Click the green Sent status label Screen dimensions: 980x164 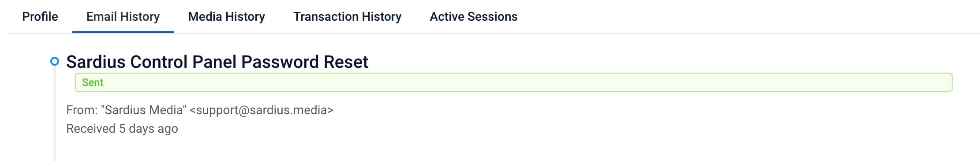[93, 82]
